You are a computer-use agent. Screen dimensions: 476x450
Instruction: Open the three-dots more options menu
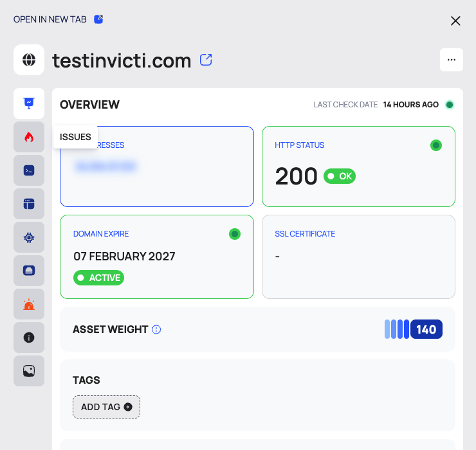pyautogui.click(x=452, y=60)
